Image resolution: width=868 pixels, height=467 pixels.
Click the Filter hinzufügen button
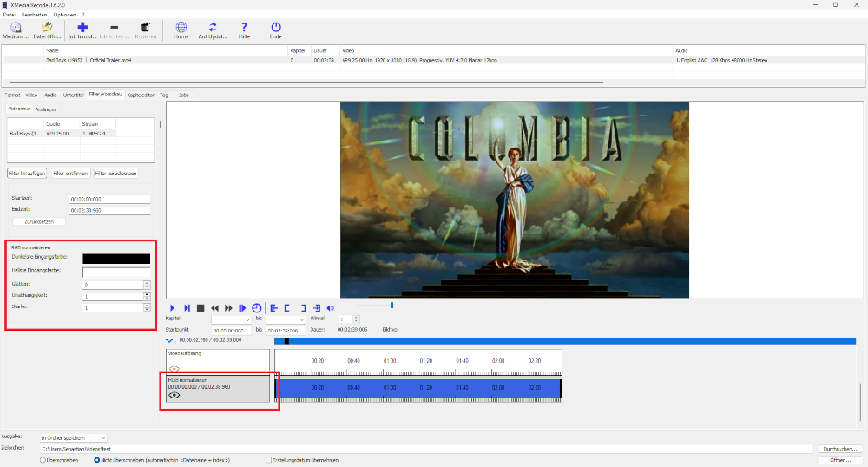[x=27, y=174]
